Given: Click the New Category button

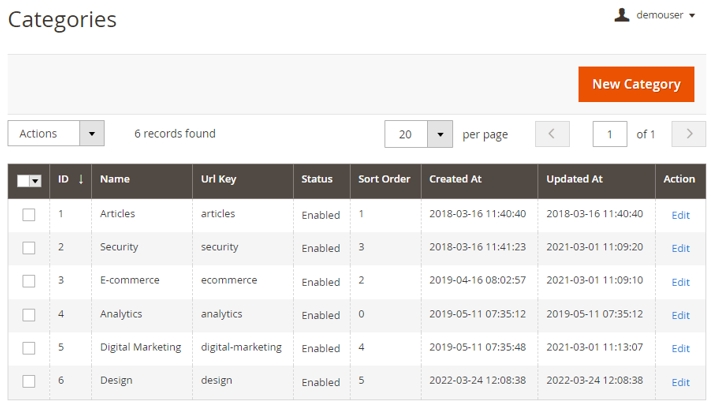Looking at the screenshot, I should tap(636, 84).
